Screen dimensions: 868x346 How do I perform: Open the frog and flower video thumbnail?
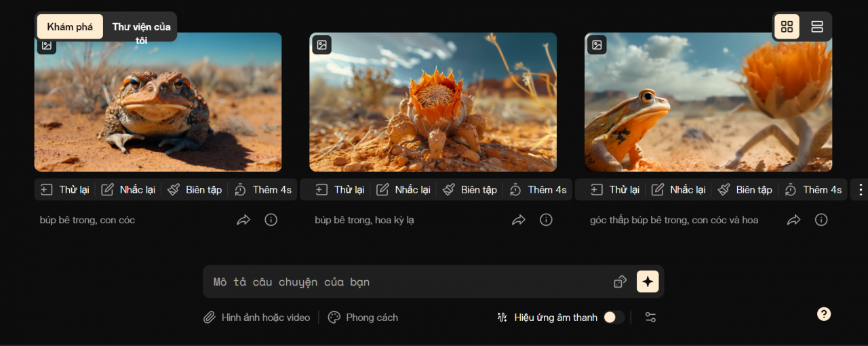(x=708, y=109)
